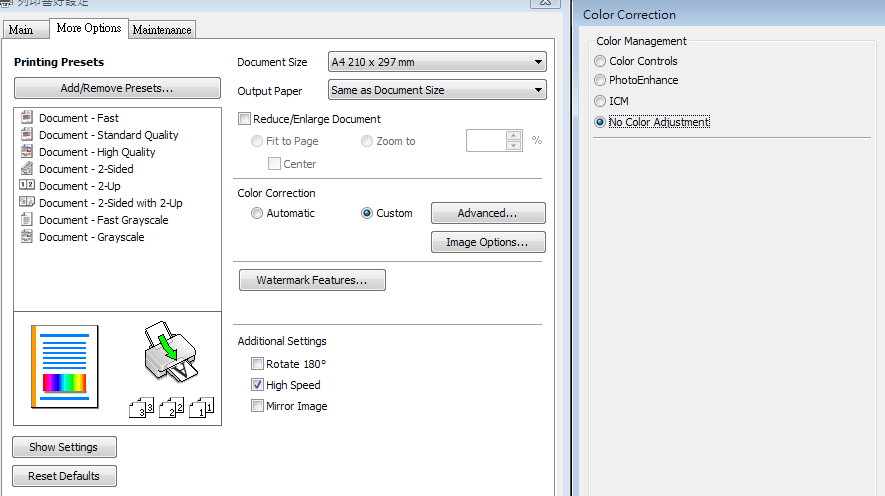Open Watermark Features... dialog
The width and height of the screenshot is (885, 496).
tap(312, 280)
